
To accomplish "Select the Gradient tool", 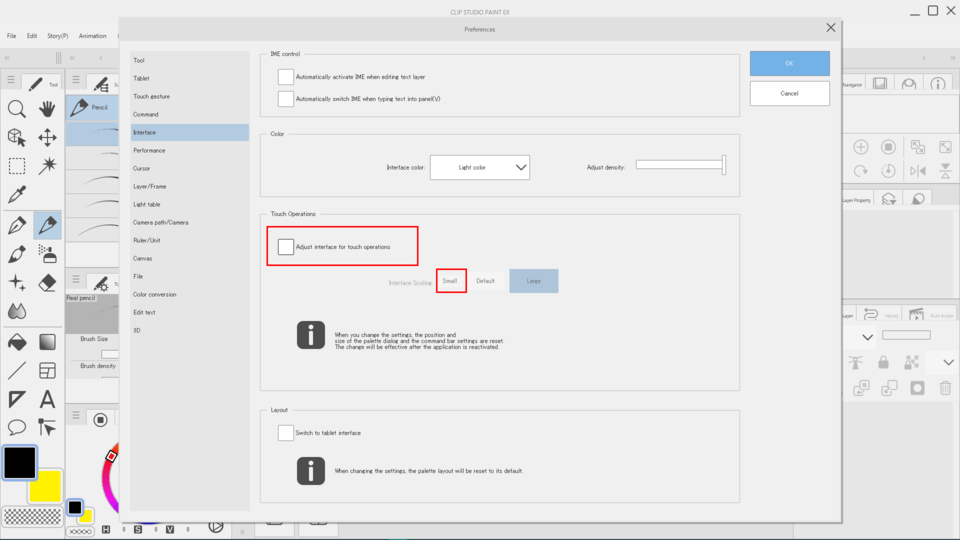I will [x=47, y=342].
